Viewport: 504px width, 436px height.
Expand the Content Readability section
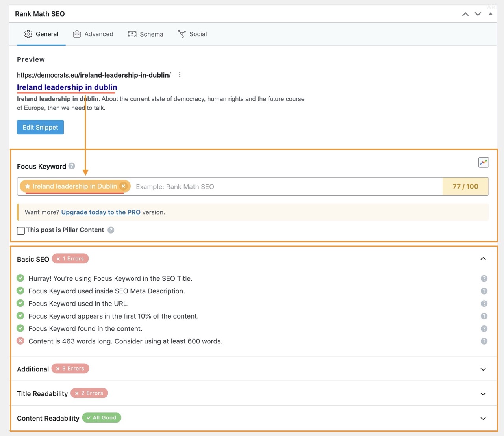(x=483, y=418)
